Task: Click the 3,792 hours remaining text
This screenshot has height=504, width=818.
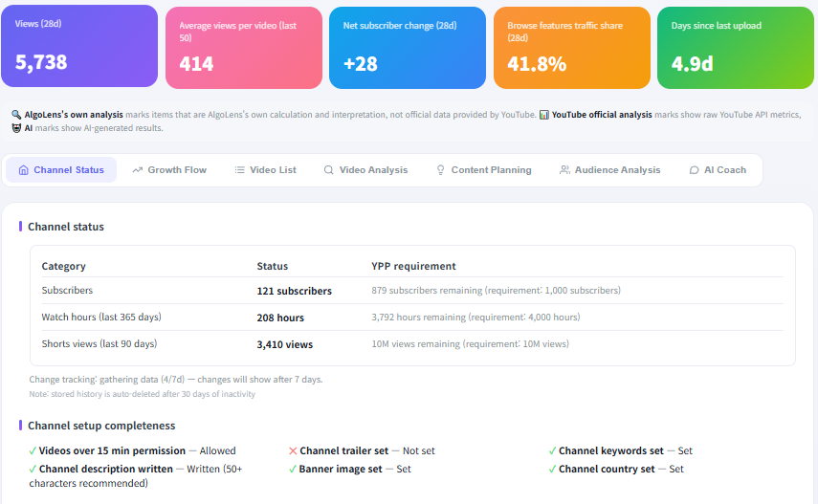Action: 475,318
